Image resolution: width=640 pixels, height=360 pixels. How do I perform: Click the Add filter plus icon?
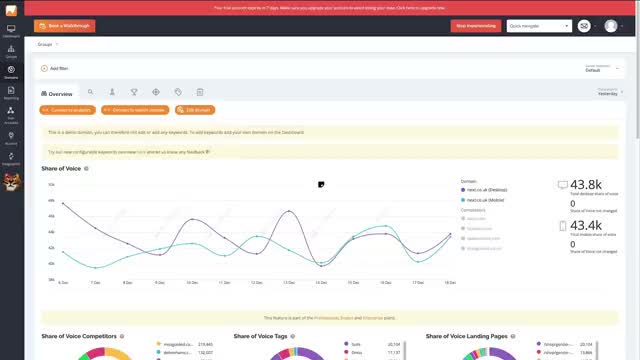tap(44, 69)
